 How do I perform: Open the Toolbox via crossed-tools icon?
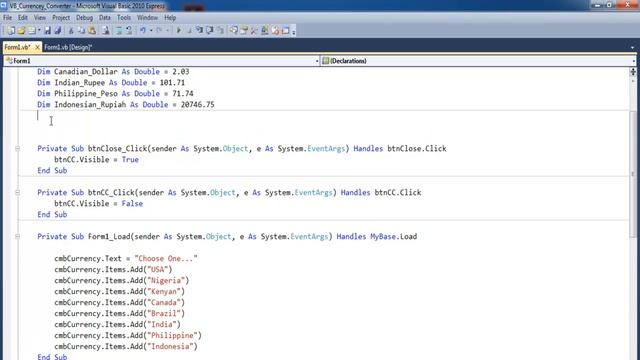point(254,31)
